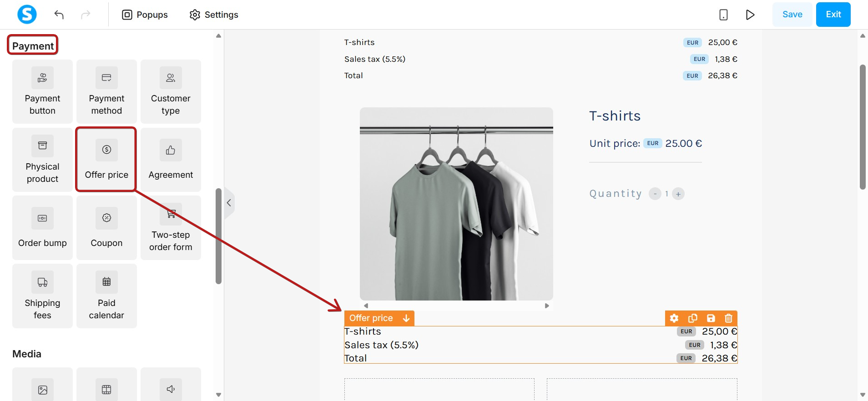Viewport: 868px width, 401px height.
Task: Add the Order bump element
Action: click(x=42, y=228)
